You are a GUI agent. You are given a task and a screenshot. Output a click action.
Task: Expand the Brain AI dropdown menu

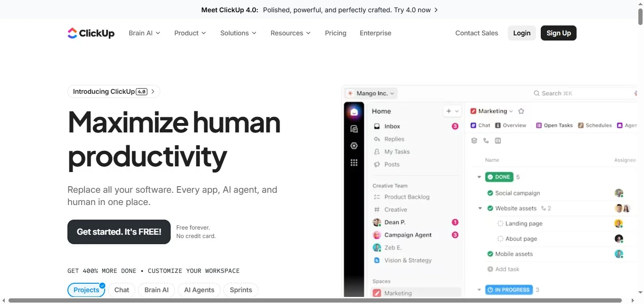[144, 33]
